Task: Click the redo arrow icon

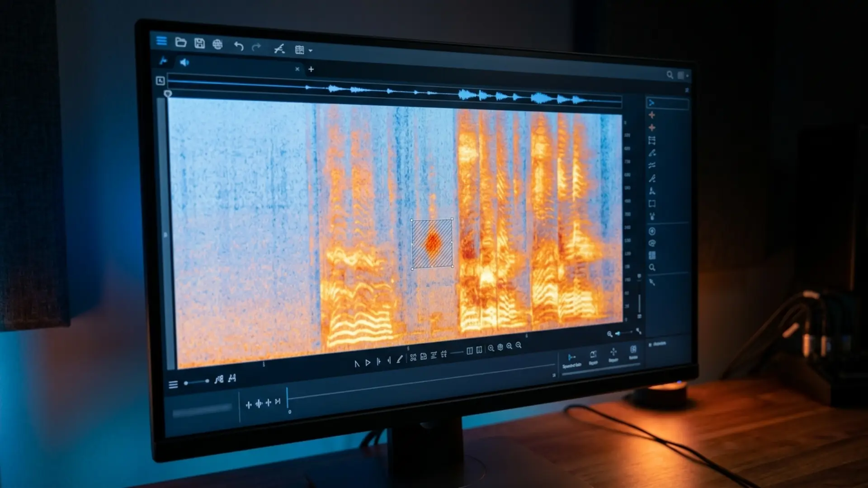Action: (256, 47)
